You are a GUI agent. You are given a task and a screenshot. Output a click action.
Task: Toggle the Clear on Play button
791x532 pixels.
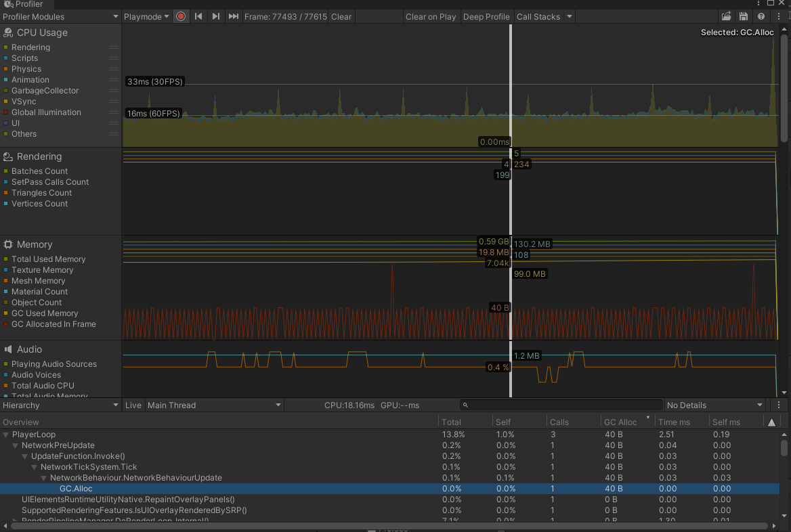click(431, 17)
